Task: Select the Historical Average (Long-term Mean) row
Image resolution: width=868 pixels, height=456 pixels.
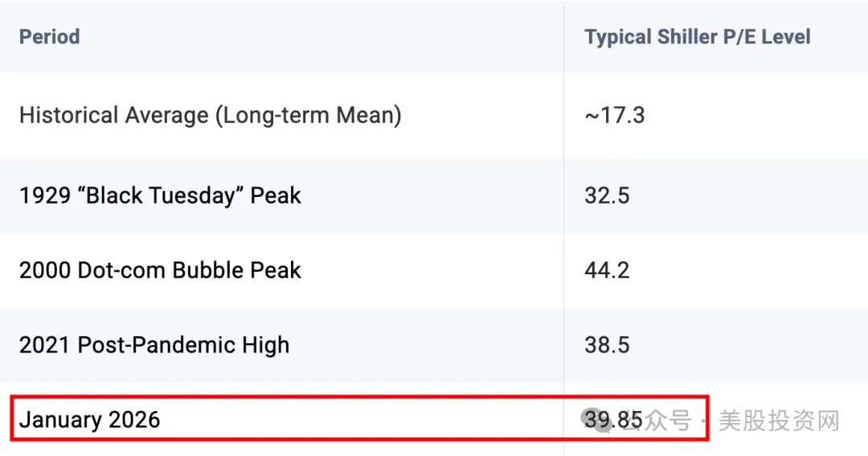Action: point(434,115)
